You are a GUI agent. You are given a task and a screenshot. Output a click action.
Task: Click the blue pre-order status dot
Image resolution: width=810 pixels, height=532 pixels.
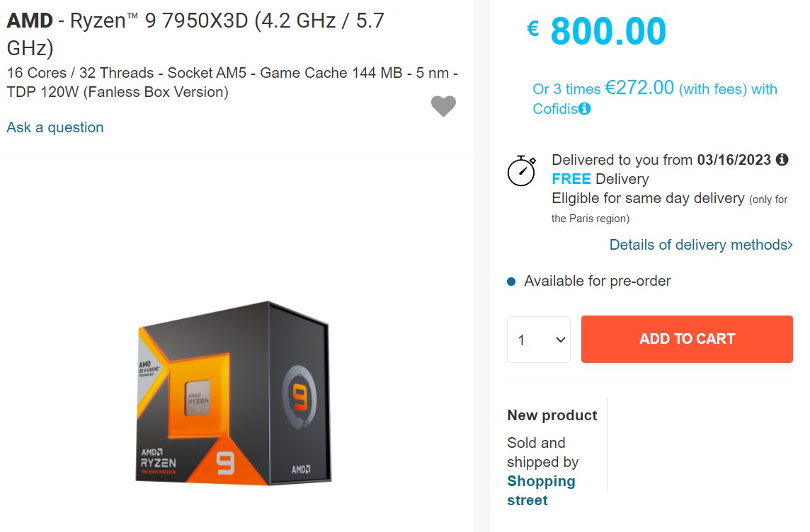tap(511, 280)
